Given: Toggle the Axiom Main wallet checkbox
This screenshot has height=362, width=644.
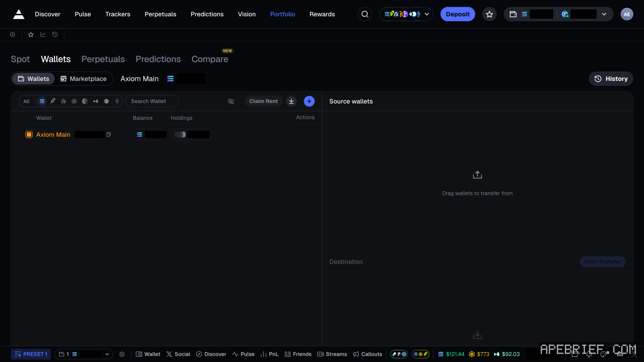Looking at the screenshot, I should (x=29, y=135).
